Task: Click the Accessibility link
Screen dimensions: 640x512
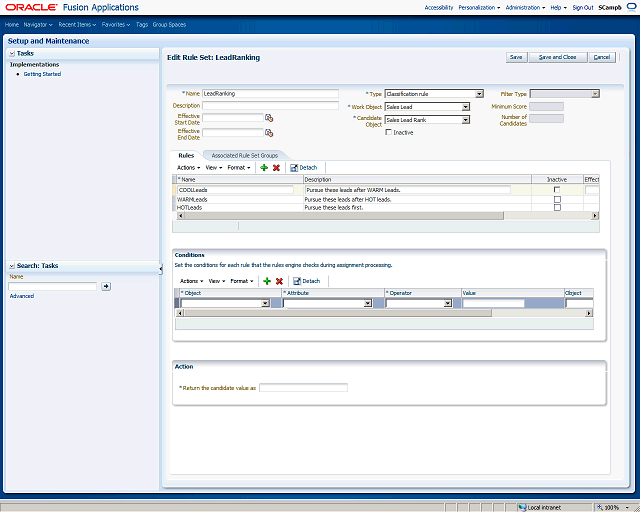Action: 439,7
